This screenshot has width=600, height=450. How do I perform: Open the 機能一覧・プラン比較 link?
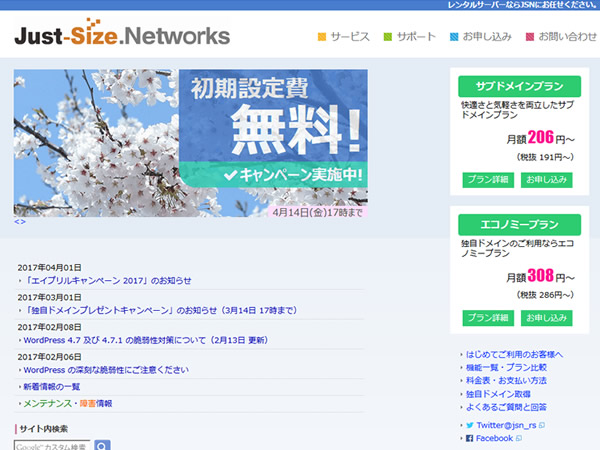pos(506,368)
